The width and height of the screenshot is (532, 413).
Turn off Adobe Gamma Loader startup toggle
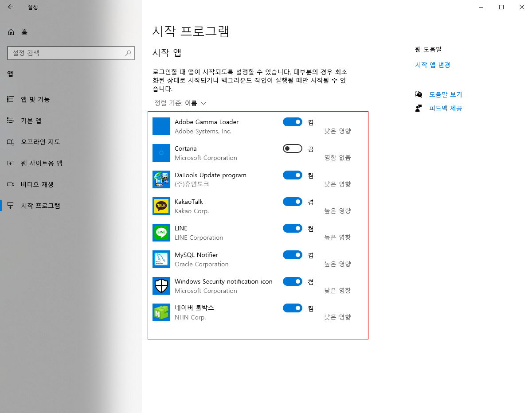293,122
